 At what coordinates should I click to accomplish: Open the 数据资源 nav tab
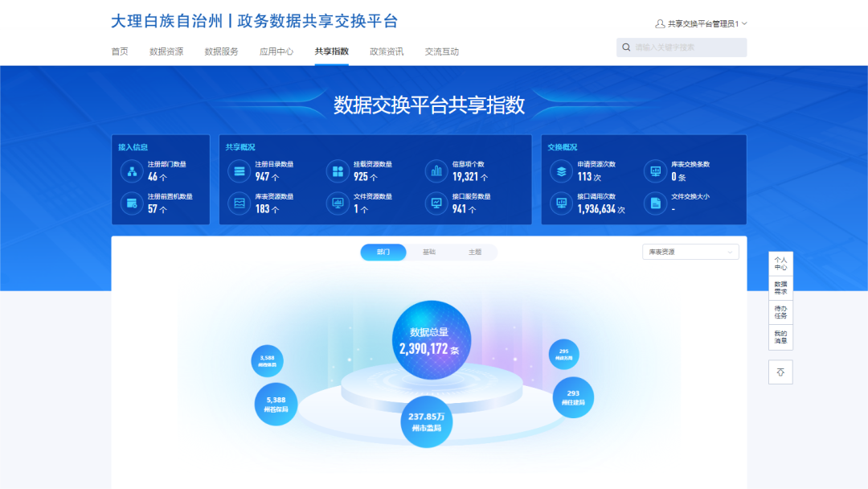coord(166,51)
